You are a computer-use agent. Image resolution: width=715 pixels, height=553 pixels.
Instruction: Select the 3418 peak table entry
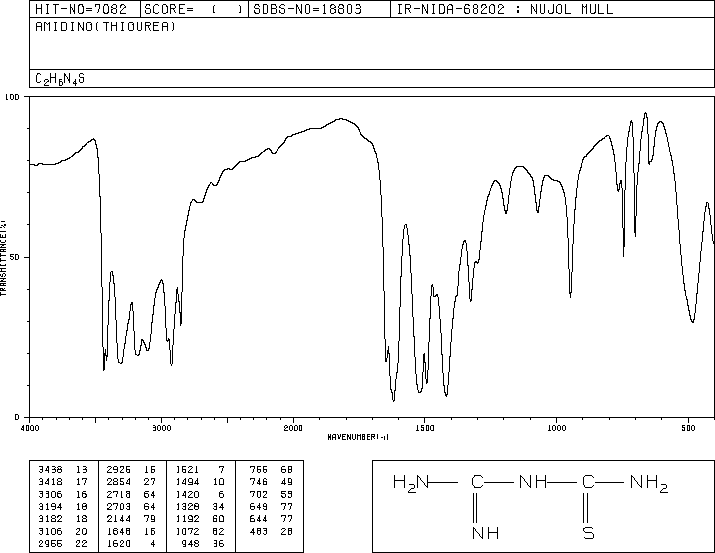click(x=63, y=481)
